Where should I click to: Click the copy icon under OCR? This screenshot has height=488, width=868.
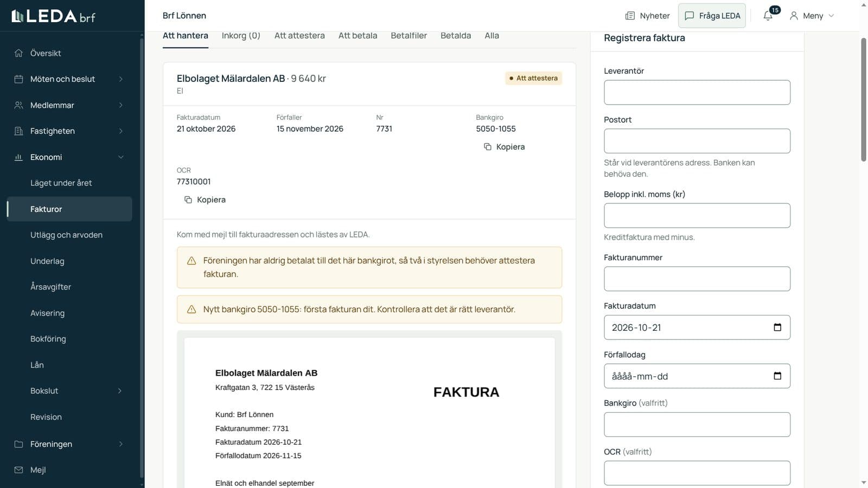coord(188,200)
